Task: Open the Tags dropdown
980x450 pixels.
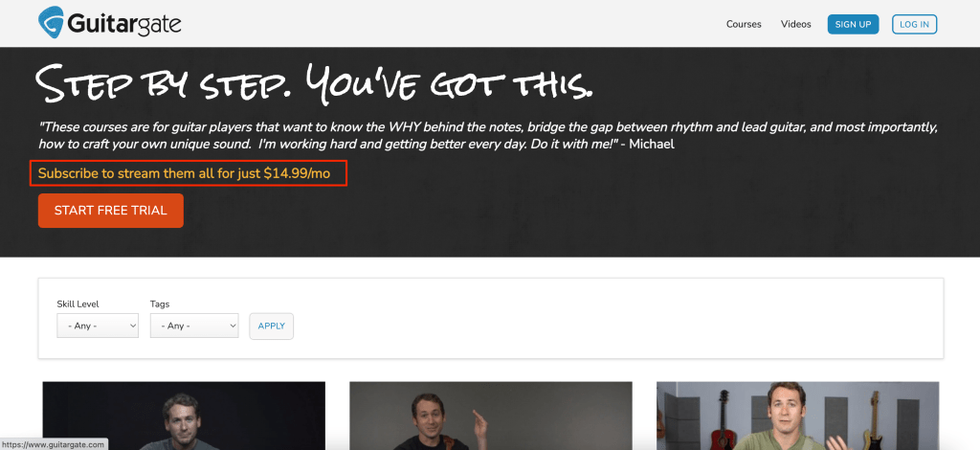Action: [194, 326]
